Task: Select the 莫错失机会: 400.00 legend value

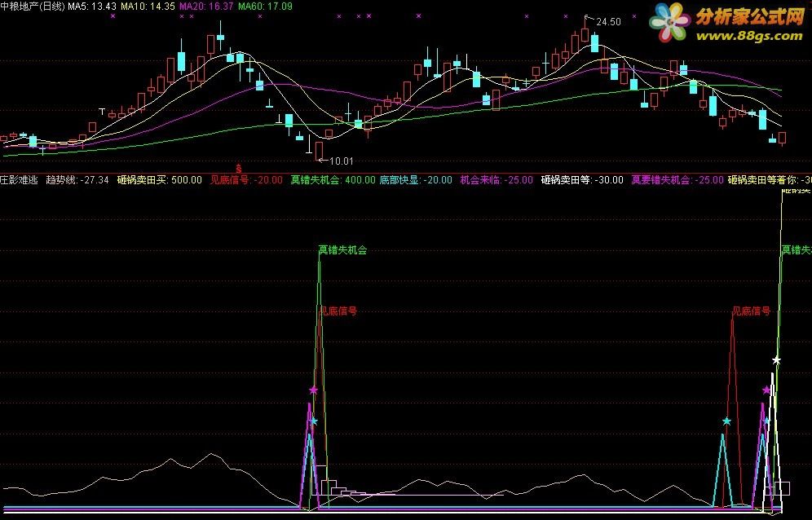Action: (x=333, y=180)
